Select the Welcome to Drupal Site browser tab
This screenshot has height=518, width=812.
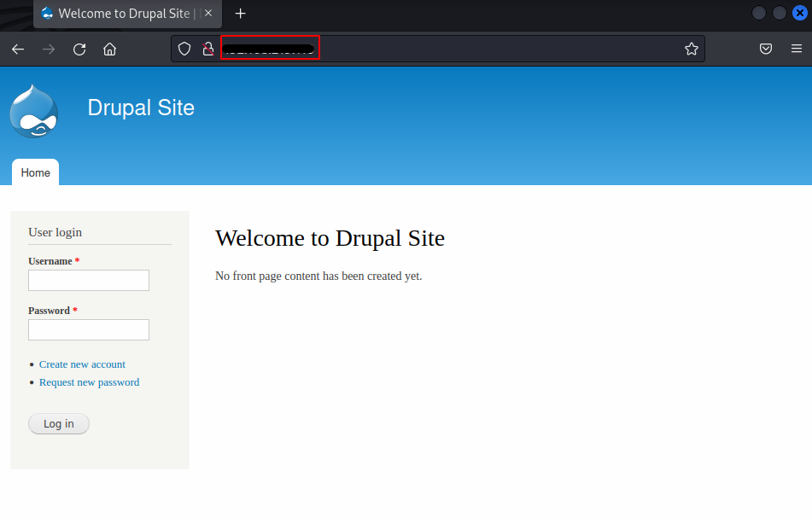click(120, 14)
